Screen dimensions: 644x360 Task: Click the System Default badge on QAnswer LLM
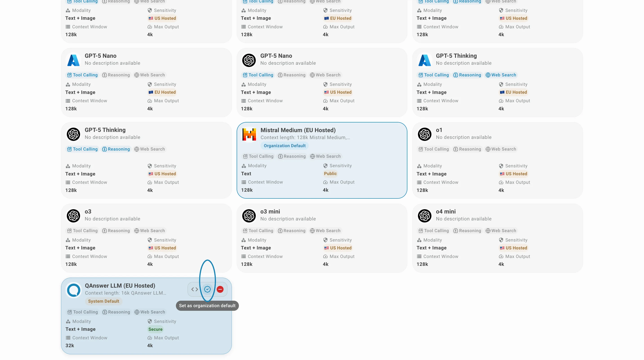pos(103,301)
